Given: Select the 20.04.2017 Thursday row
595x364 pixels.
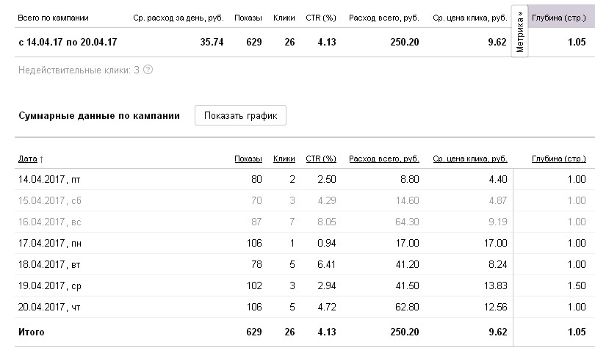Looking at the screenshot, I should pyautogui.click(x=44, y=306).
